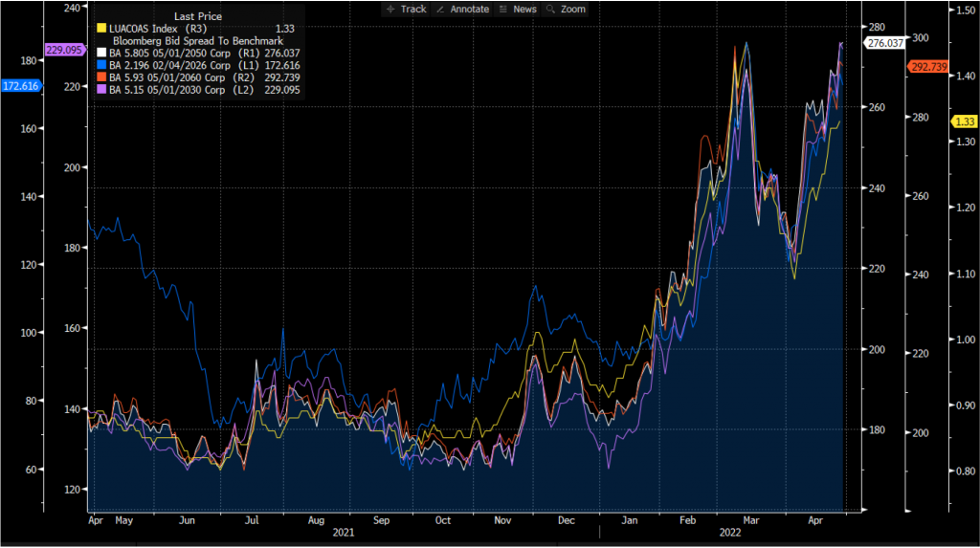Enable the Track crosshair tool
Image resolution: width=980 pixels, height=548 pixels.
coord(406,9)
